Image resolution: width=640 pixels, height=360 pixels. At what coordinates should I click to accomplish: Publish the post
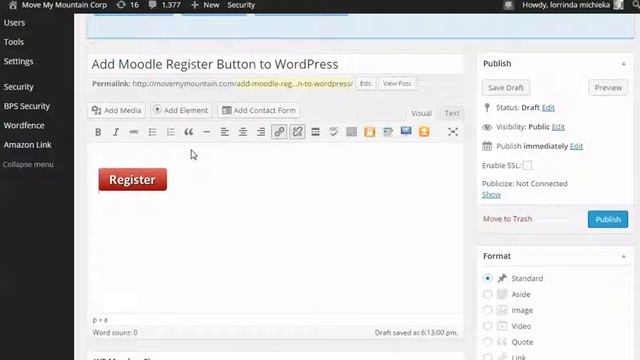click(608, 219)
